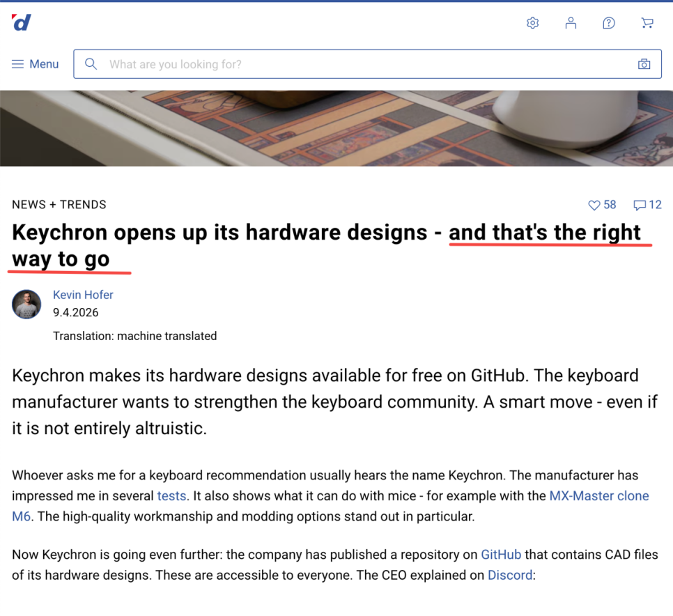Viewport: 673px width, 616px height.
Task: Follow the 'tests' link
Action: click(x=171, y=496)
